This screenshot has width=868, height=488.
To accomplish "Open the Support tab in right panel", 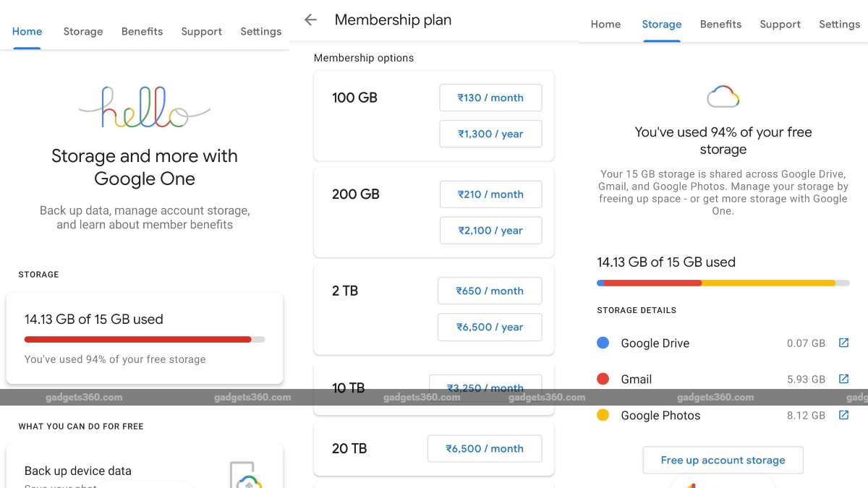I will click(780, 25).
